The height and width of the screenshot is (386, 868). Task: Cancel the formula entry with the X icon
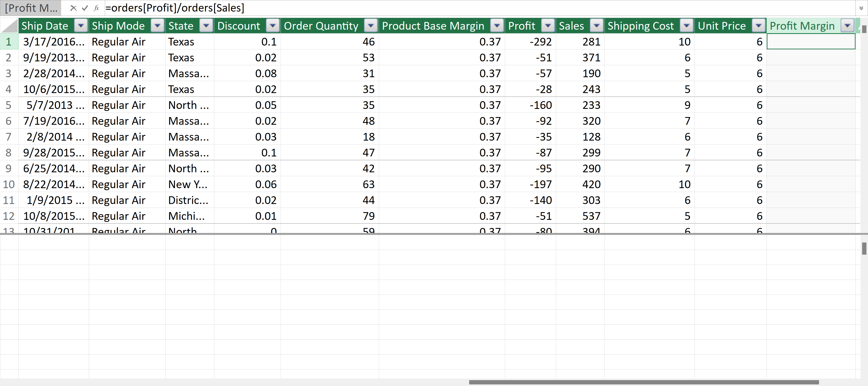click(x=73, y=8)
